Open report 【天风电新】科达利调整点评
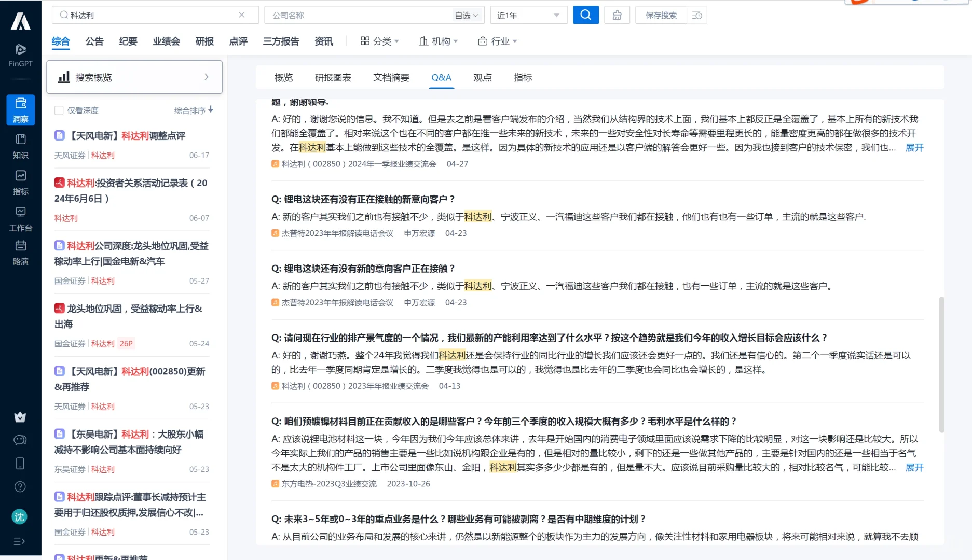Viewport: 972px width, 560px height. point(127,136)
